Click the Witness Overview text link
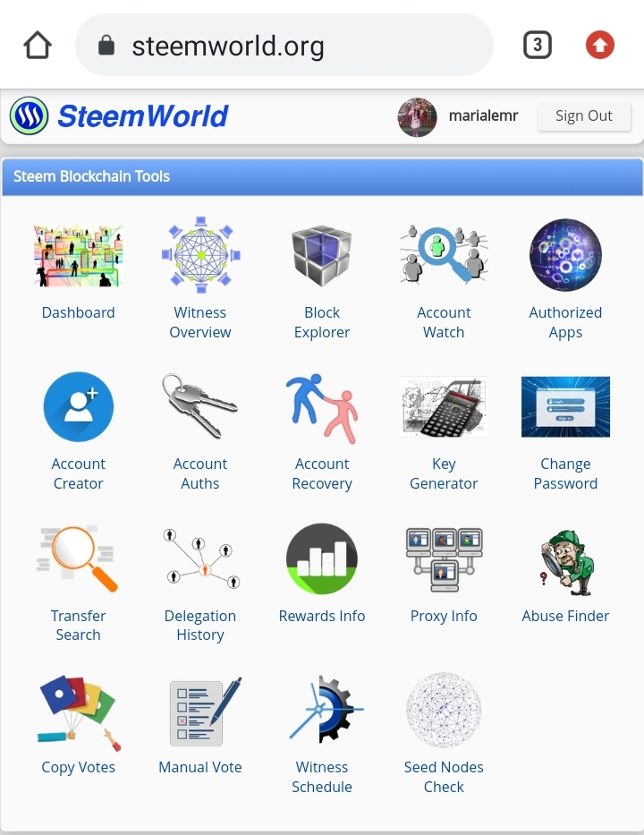The height and width of the screenshot is (835, 644). 200,322
